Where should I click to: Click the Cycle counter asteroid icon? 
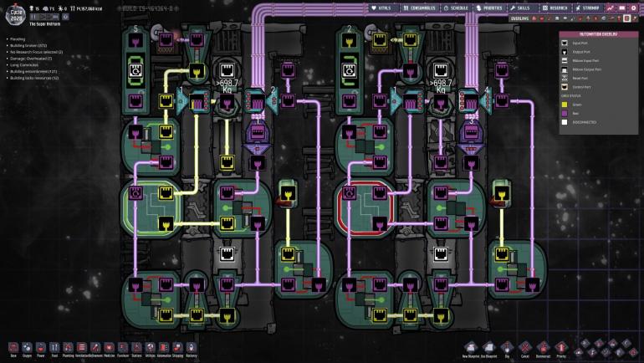[x=17, y=13]
